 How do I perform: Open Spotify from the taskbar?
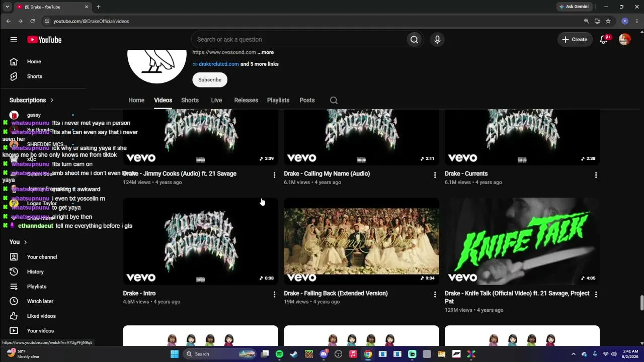click(279, 354)
